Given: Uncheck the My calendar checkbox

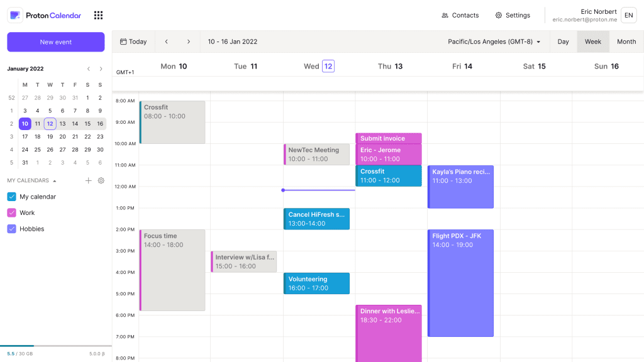Looking at the screenshot, I should pos(11,197).
